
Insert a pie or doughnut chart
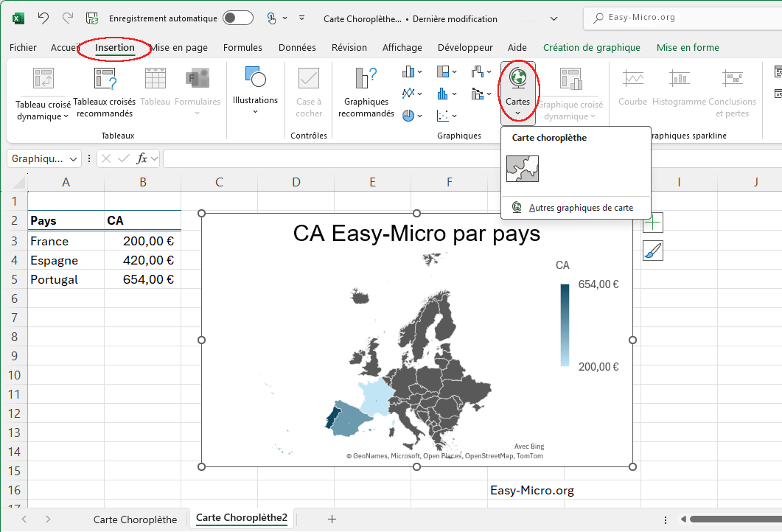click(412, 116)
